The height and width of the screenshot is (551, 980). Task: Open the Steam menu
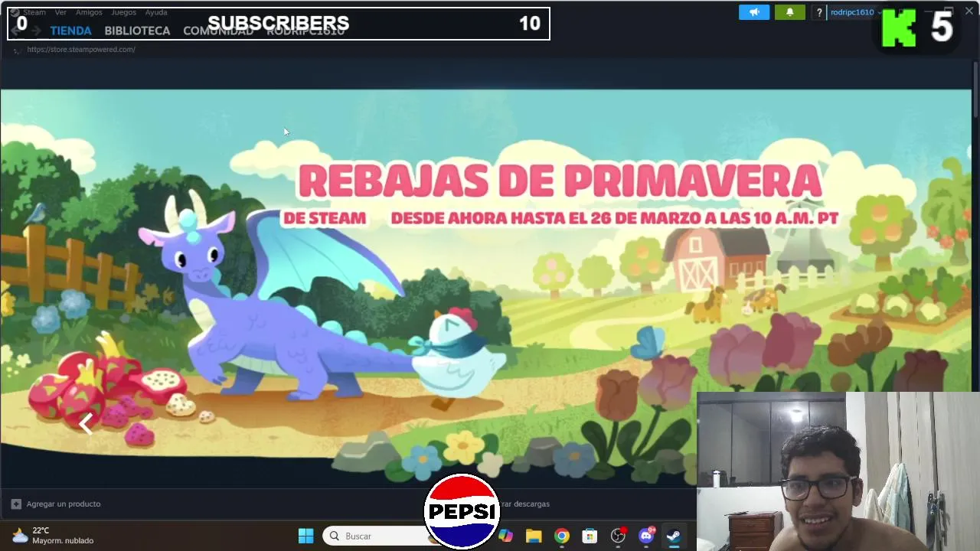point(34,12)
